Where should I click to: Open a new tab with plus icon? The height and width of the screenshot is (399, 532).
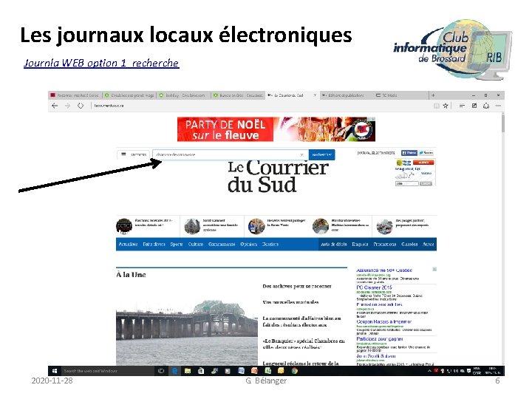coord(433,95)
